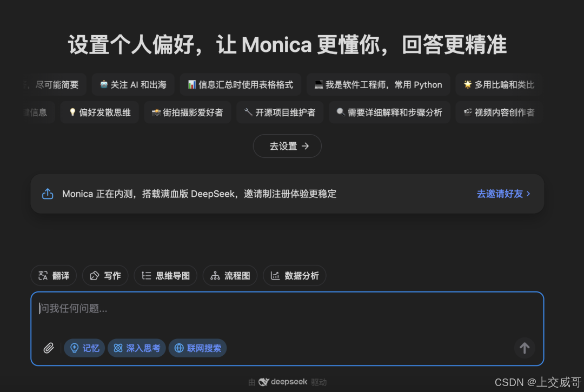Select the 信息汇总时使用表格格式 chip
Viewport: 584px width, 392px height.
(240, 84)
